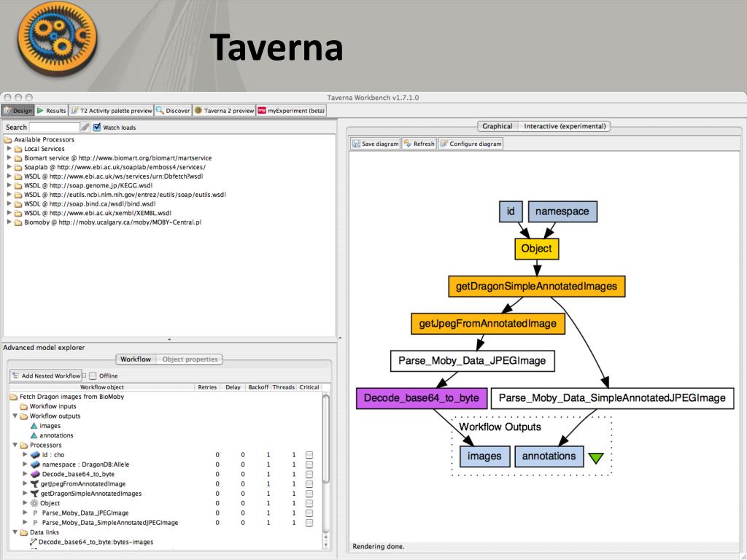Image resolution: width=747 pixels, height=560 pixels.
Task: Expand the Local Services tree node
Action: click(x=9, y=149)
